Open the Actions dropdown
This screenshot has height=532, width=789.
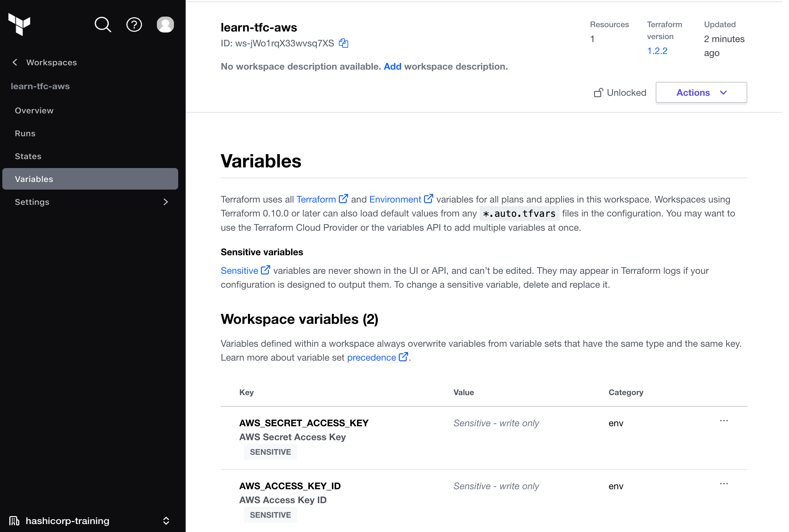tap(701, 92)
